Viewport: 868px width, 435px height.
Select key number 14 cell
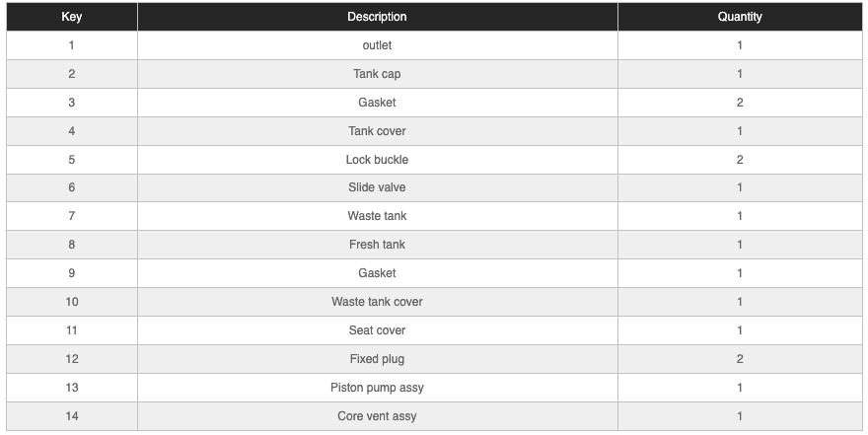pos(72,416)
